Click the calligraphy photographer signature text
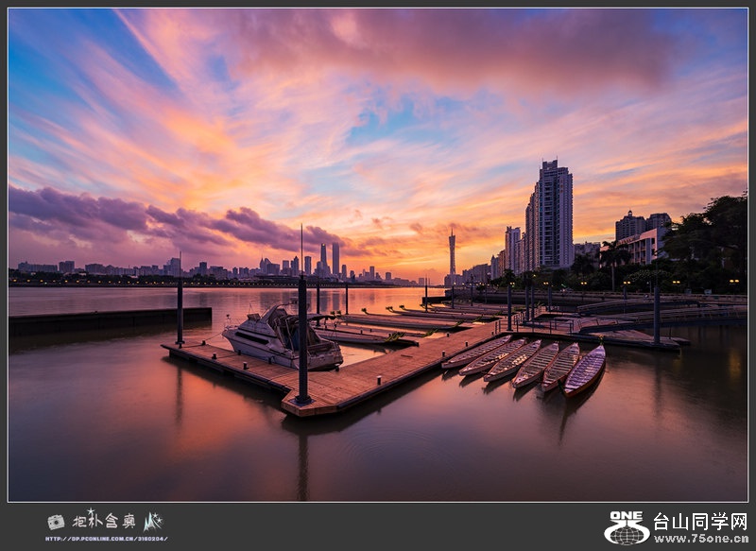This screenshot has width=756, height=551. pos(105,521)
